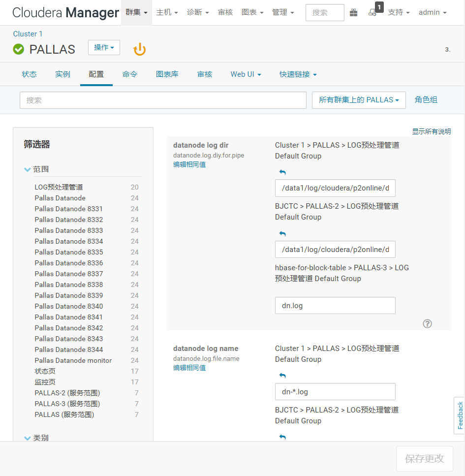The image size is (465, 476).
Task: Revert datanode log dir value with undo arrow
Action: coord(282,172)
